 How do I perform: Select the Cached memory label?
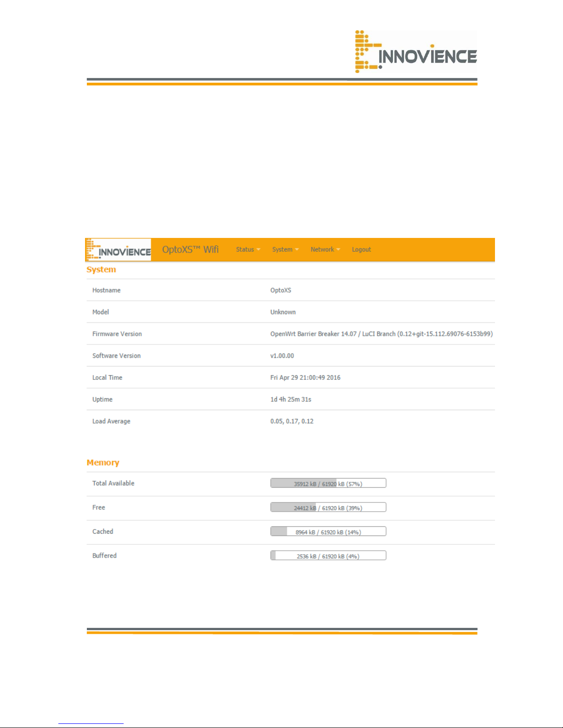(102, 531)
